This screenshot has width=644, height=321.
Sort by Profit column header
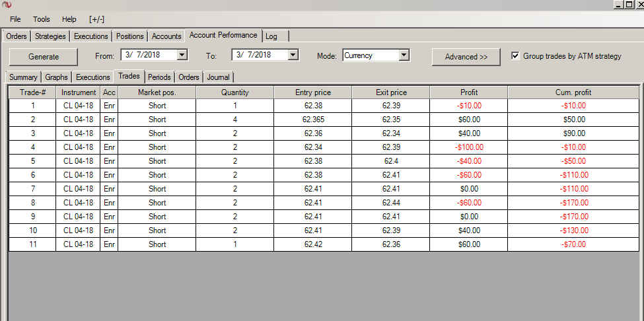(x=469, y=92)
